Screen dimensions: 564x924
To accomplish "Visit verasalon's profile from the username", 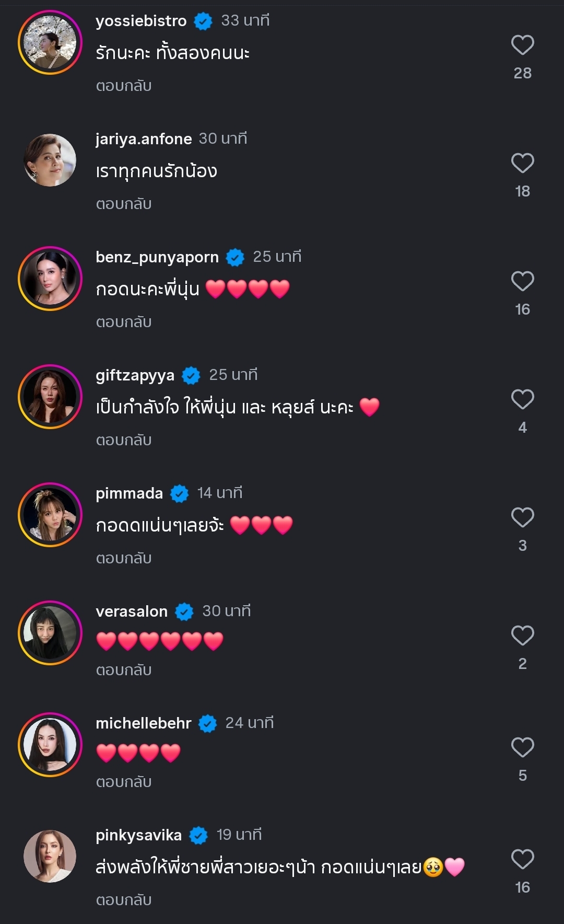I will point(132,611).
